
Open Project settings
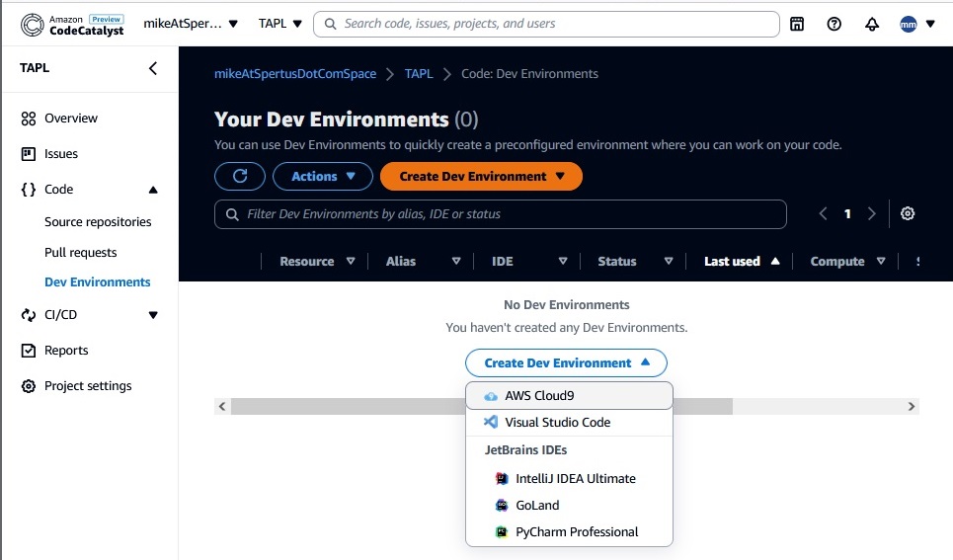tap(88, 386)
